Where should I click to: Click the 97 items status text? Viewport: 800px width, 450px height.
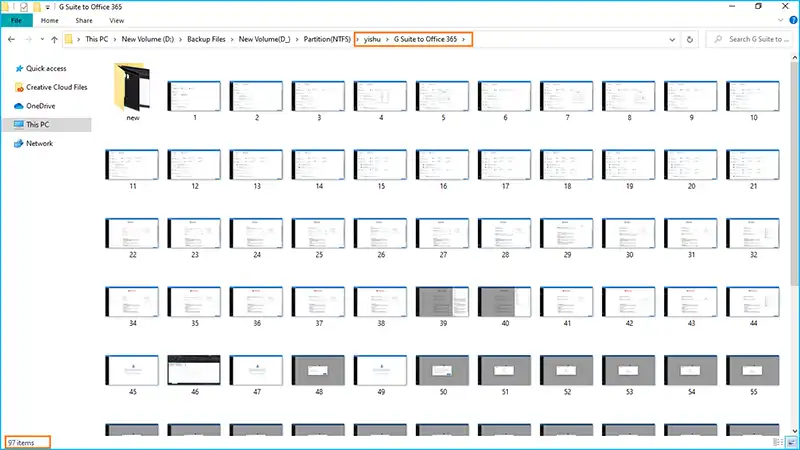[x=21, y=443]
